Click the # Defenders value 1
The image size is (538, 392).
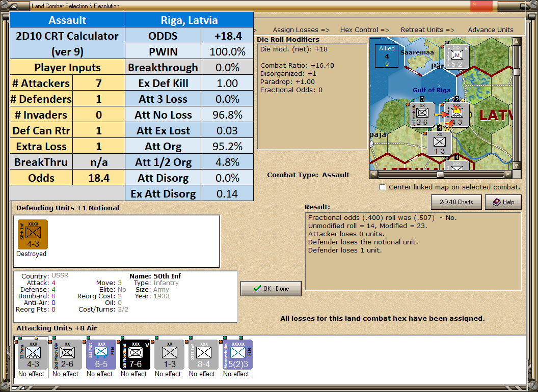click(99, 99)
